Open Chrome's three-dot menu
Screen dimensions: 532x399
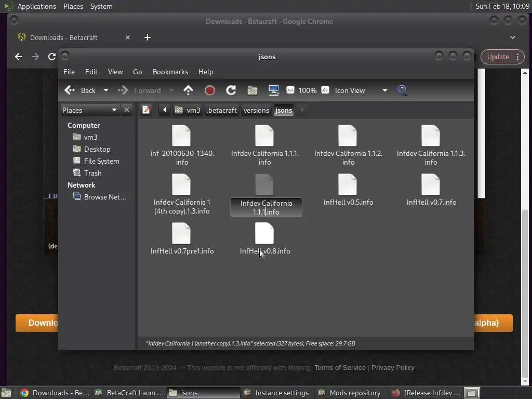tap(518, 57)
